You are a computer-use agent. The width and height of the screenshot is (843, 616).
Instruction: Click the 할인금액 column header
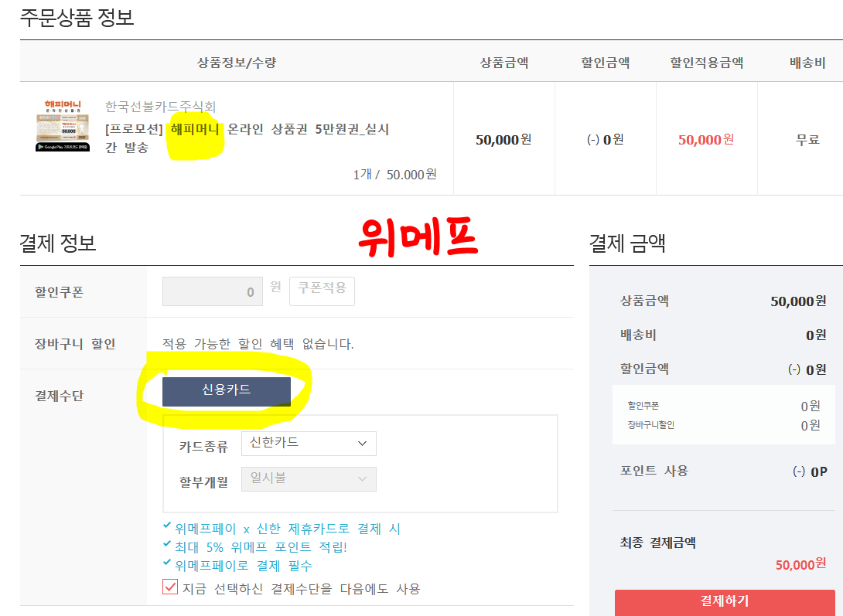click(606, 63)
